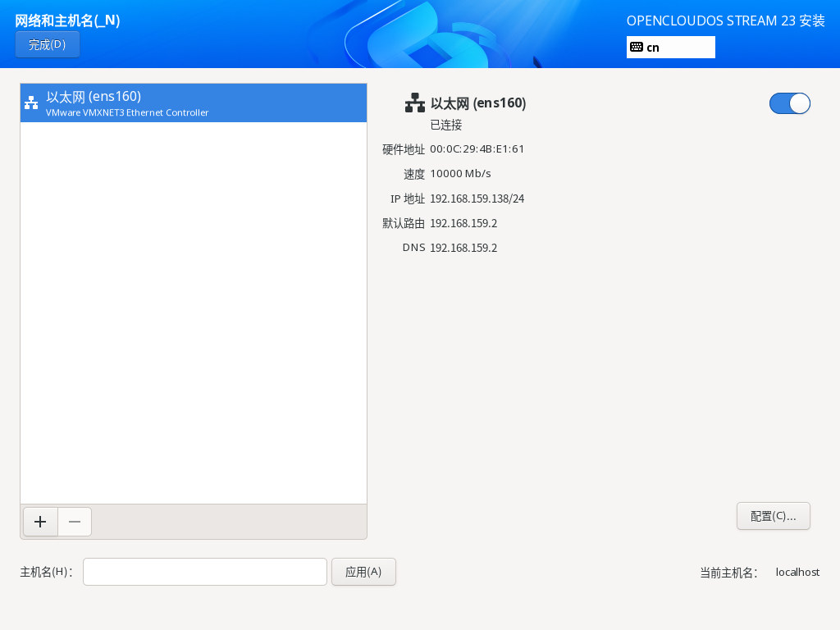Click the network icon beside the 以太网 (ens160) heading
The image size is (840, 630).
[414, 103]
